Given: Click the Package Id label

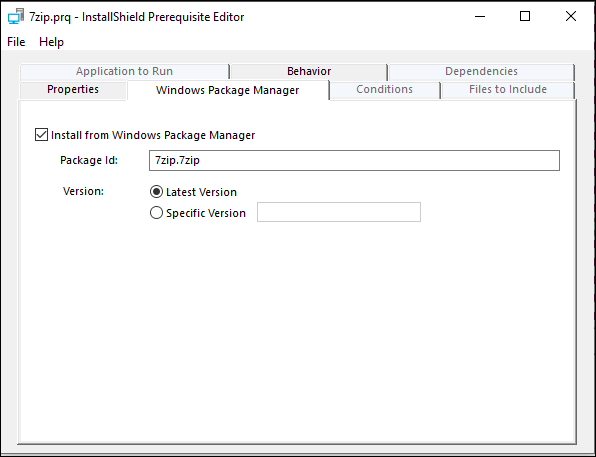Looking at the screenshot, I should pos(89,160).
